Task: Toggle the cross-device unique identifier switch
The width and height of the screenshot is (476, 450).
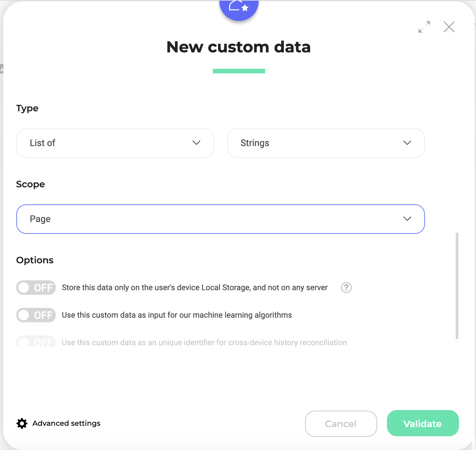Action: pos(36,342)
